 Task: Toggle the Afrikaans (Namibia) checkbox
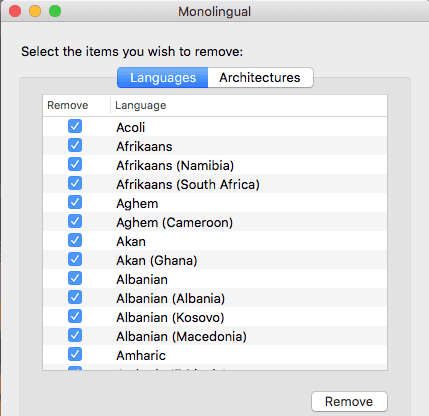tap(75, 164)
